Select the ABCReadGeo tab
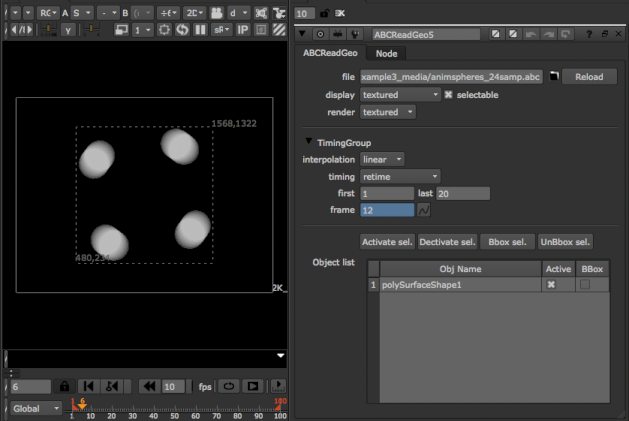This screenshot has height=421, width=629. pos(330,54)
